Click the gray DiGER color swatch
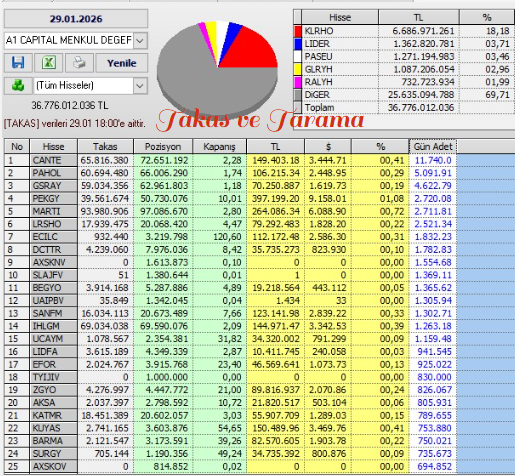 [x=298, y=95]
